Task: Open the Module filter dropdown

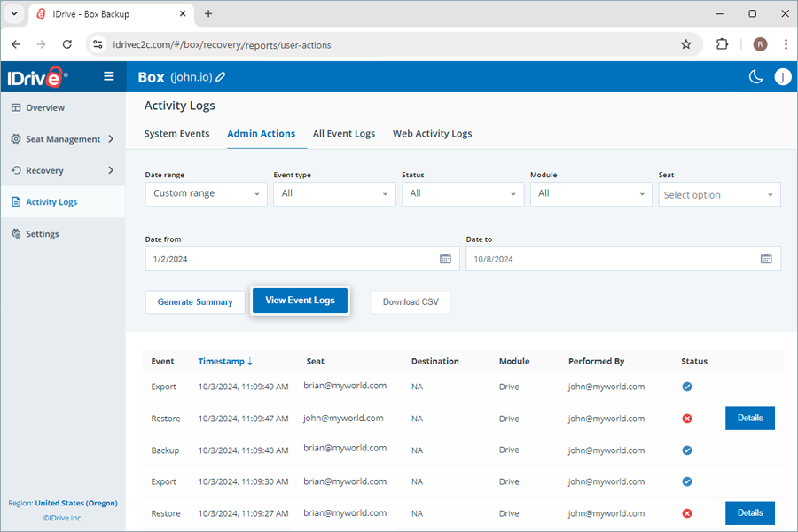Action: pos(591,194)
